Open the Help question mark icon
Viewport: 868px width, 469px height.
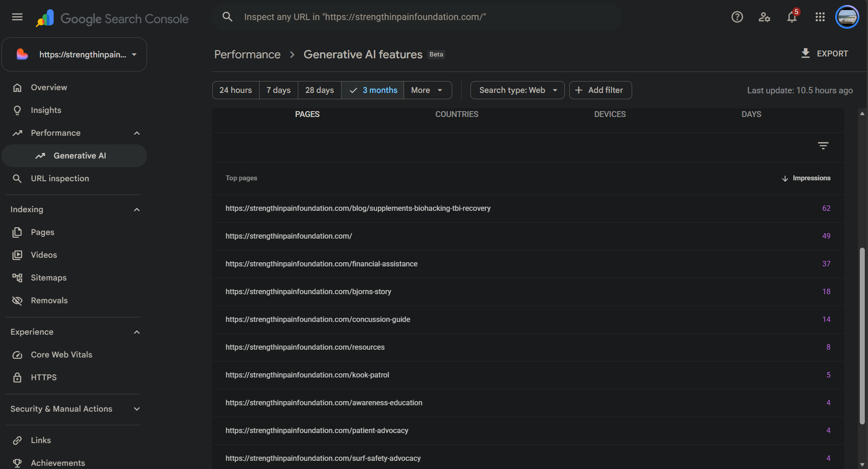[737, 17]
